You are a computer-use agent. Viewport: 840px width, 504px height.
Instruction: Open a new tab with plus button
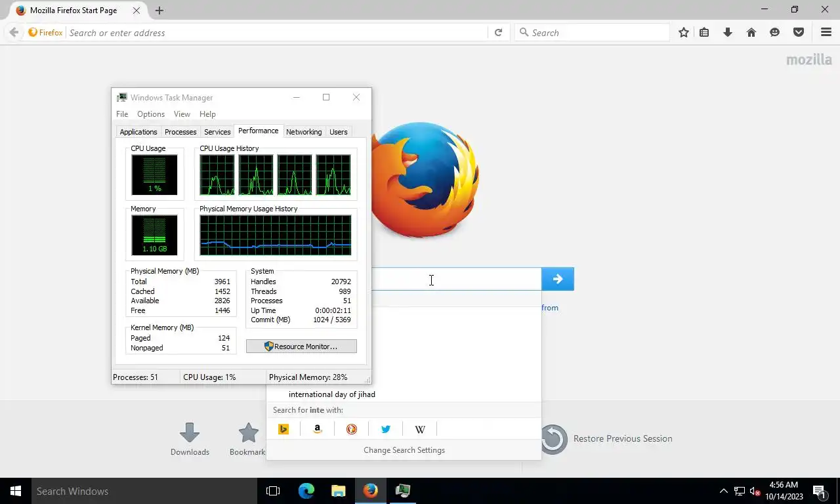(159, 10)
